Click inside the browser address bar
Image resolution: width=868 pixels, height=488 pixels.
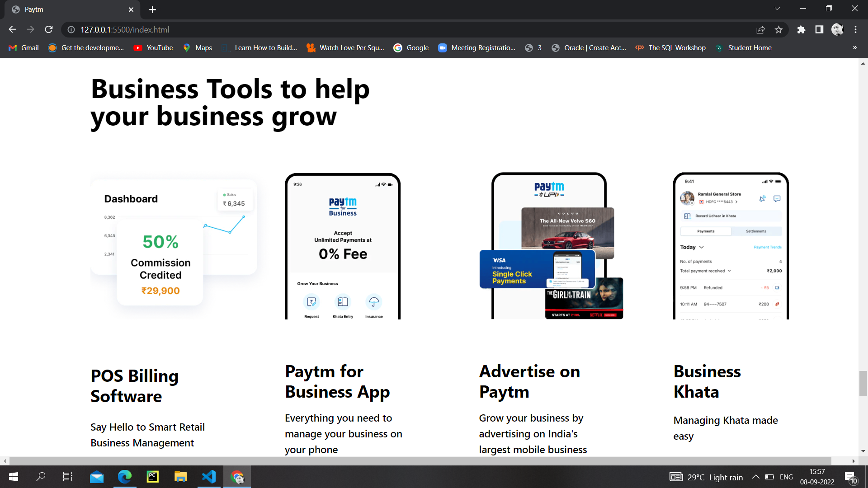tap(181, 29)
